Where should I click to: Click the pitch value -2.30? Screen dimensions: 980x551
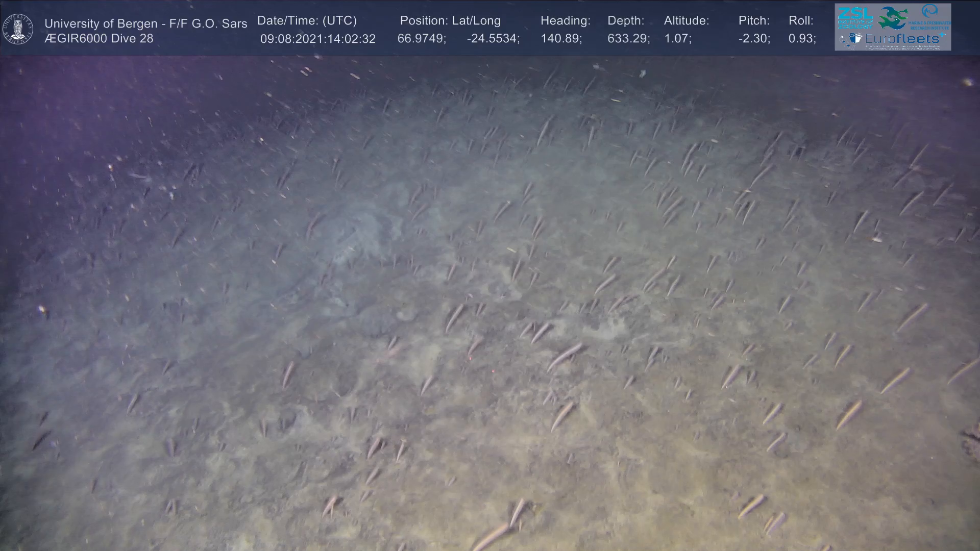754,39
